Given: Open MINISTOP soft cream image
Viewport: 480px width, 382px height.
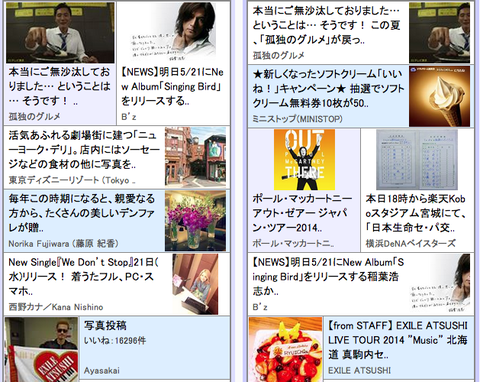Looking at the screenshot, I should click(439, 96).
